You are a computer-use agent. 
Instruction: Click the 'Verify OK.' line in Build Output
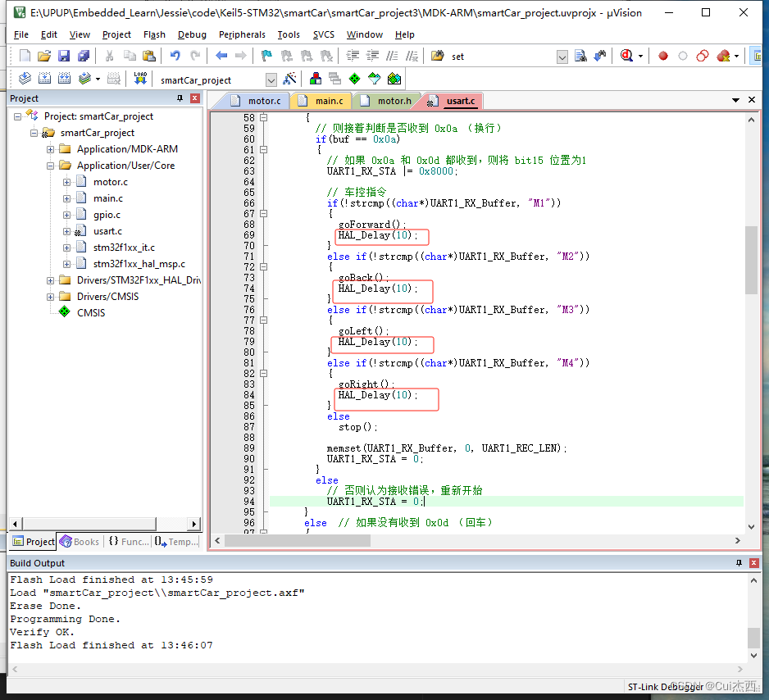pyautogui.click(x=42, y=632)
